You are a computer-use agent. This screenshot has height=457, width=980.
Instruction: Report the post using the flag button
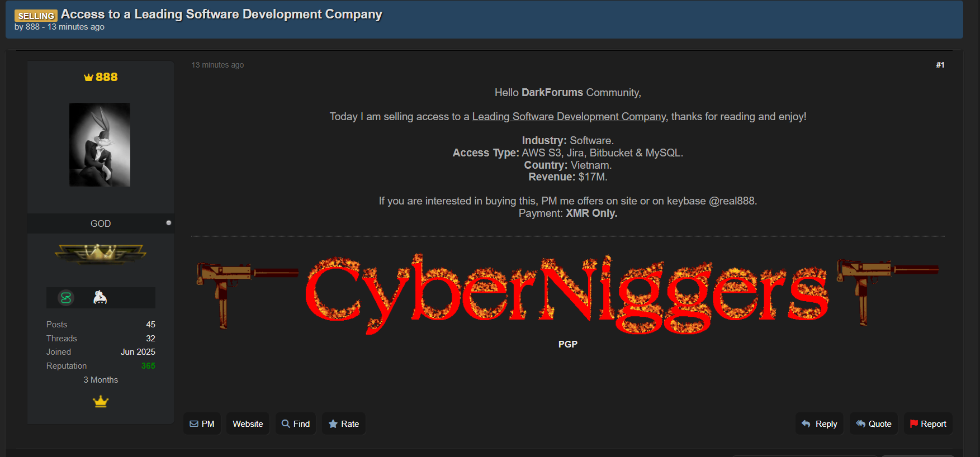(x=928, y=424)
